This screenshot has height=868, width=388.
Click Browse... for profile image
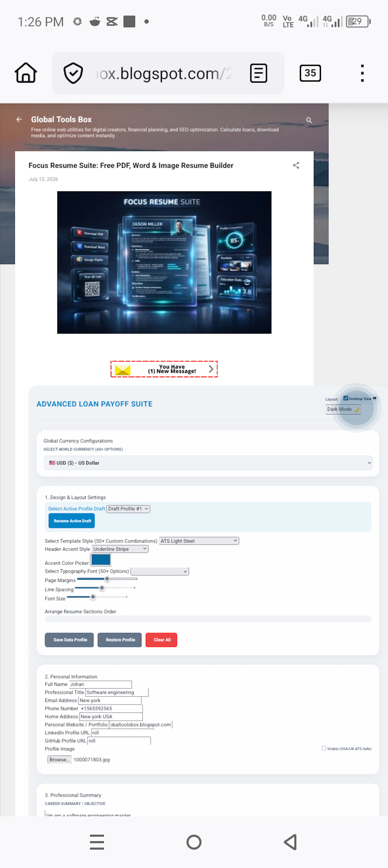click(59, 759)
